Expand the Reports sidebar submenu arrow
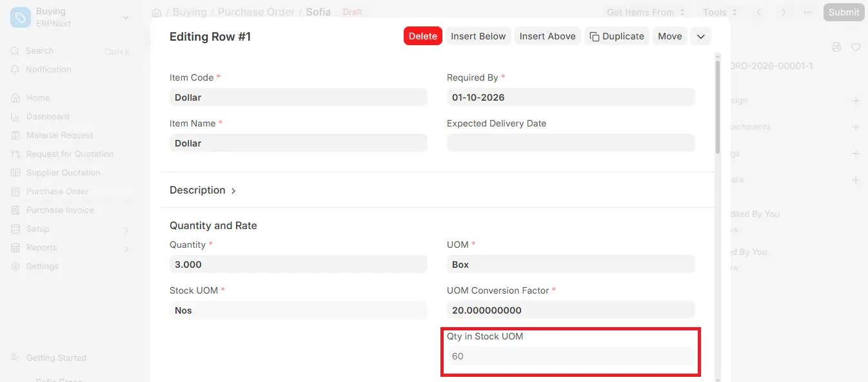 point(126,248)
